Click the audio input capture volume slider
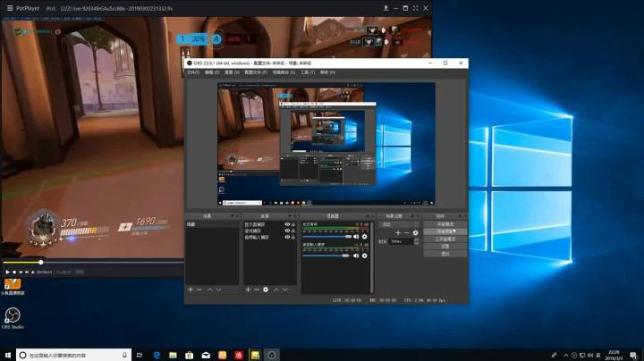Screen dimensions: 644x361 [326, 256]
